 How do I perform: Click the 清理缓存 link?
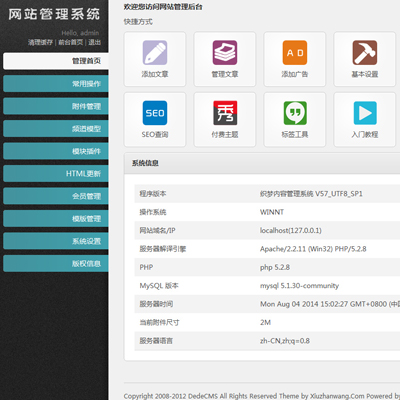[40, 42]
